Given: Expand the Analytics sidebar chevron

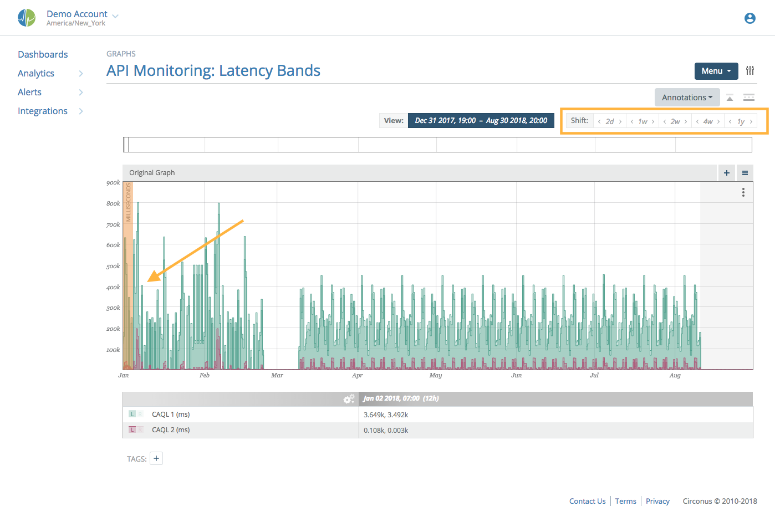Looking at the screenshot, I should [x=81, y=74].
